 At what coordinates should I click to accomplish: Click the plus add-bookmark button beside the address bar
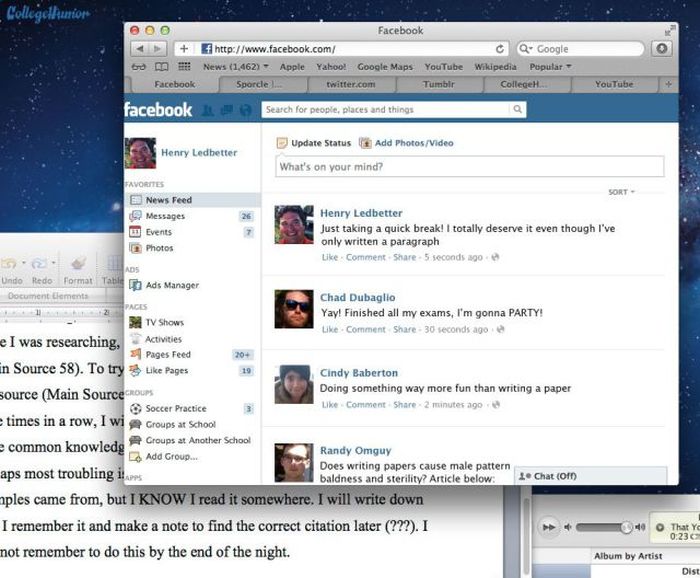[x=184, y=49]
